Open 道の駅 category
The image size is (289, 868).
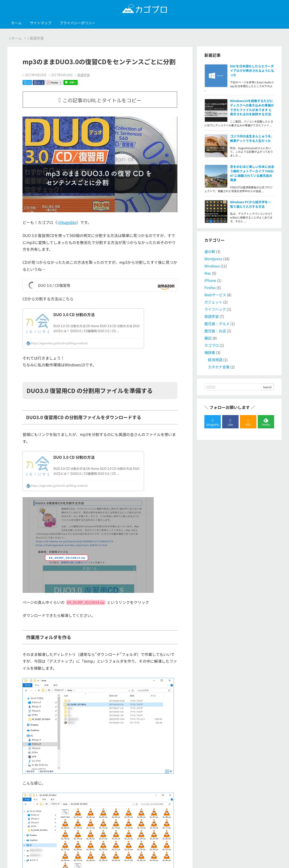click(x=210, y=252)
